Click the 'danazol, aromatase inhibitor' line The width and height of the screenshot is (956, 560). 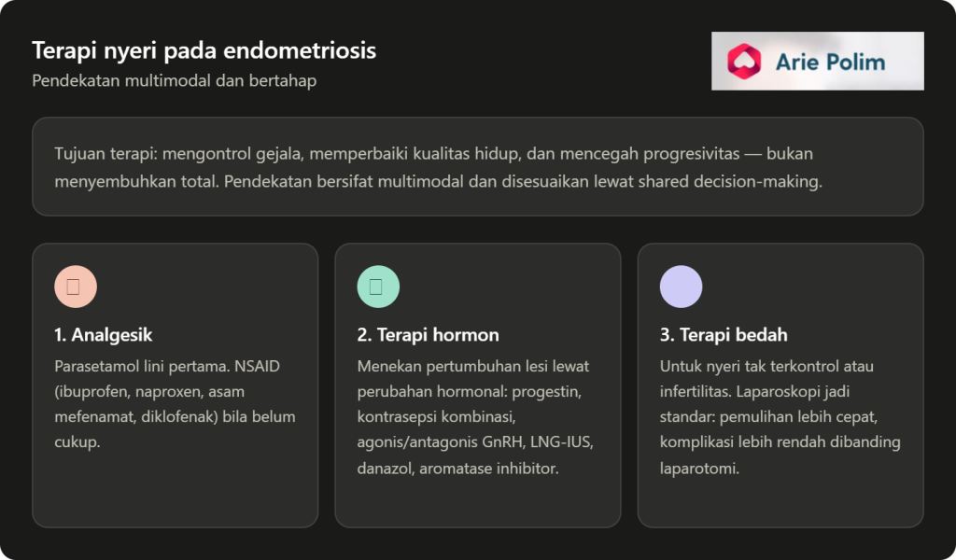(457, 468)
